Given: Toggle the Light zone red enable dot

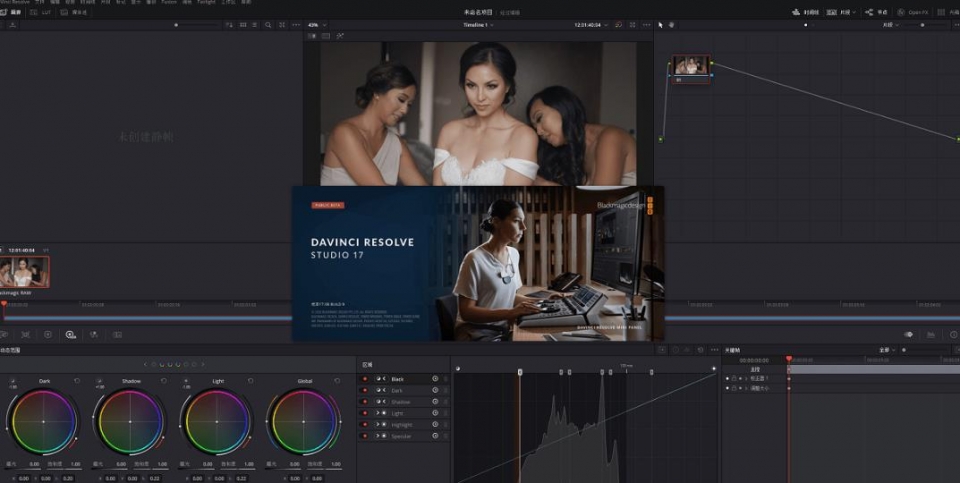Looking at the screenshot, I should tap(366, 413).
